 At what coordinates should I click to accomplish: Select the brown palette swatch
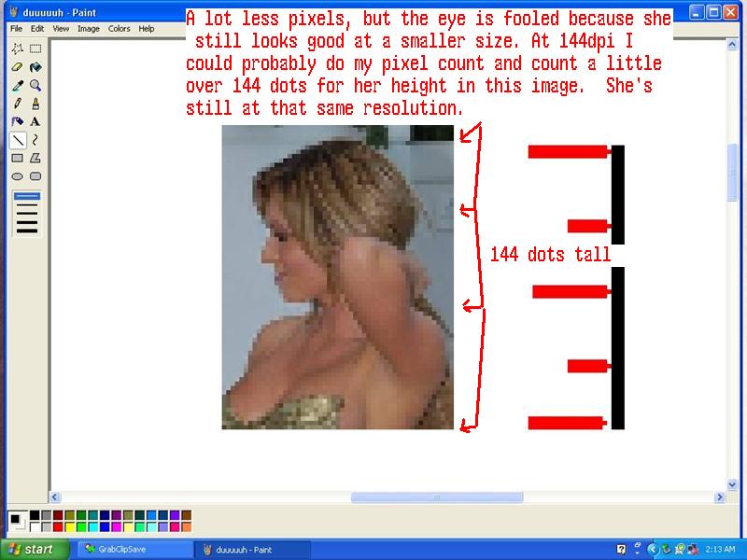click(x=186, y=515)
